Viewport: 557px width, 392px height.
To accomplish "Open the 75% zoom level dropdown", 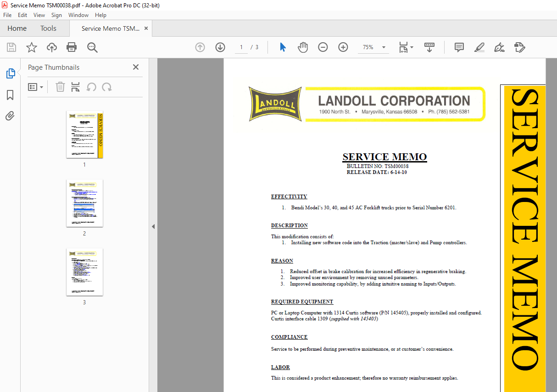I will click(384, 47).
